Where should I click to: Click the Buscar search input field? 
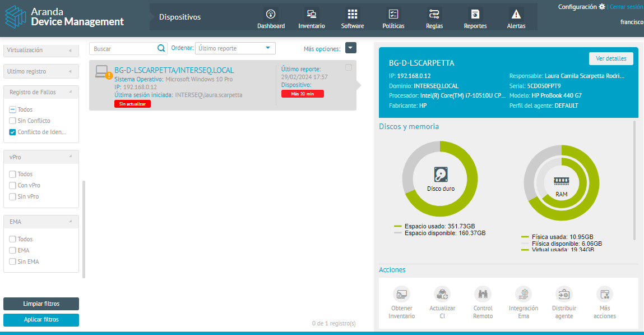(x=124, y=48)
